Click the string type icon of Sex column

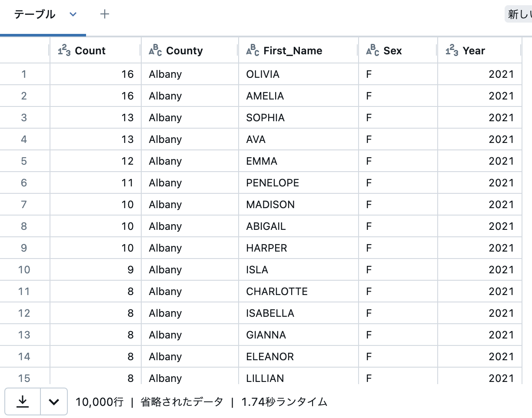point(372,51)
